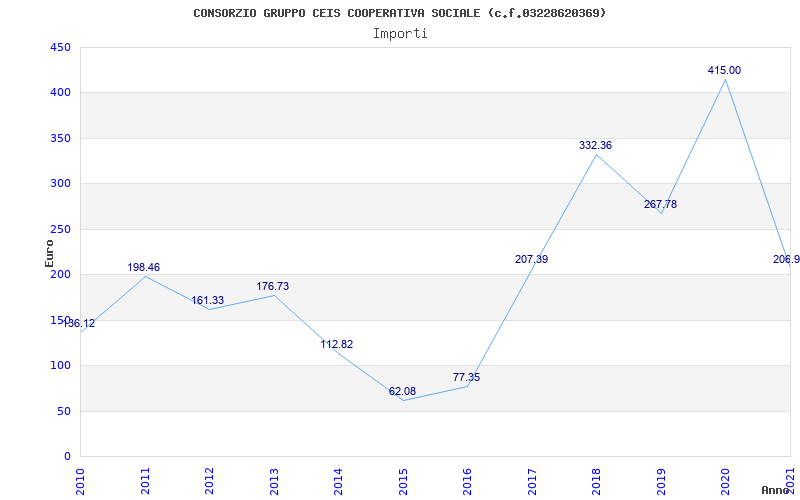Click the y-axis value 300

pyautogui.click(x=60, y=184)
